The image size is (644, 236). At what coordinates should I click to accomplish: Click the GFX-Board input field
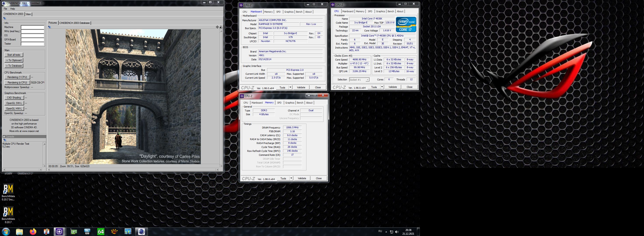point(33,40)
